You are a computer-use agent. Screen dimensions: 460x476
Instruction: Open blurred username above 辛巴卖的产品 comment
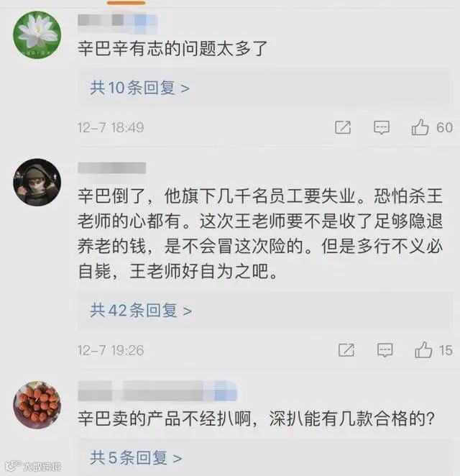[x=157, y=391]
